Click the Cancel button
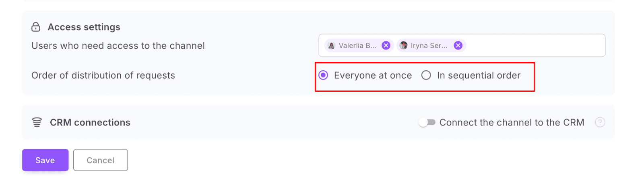Image resolution: width=644 pixels, height=189 pixels. pos(100,160)
